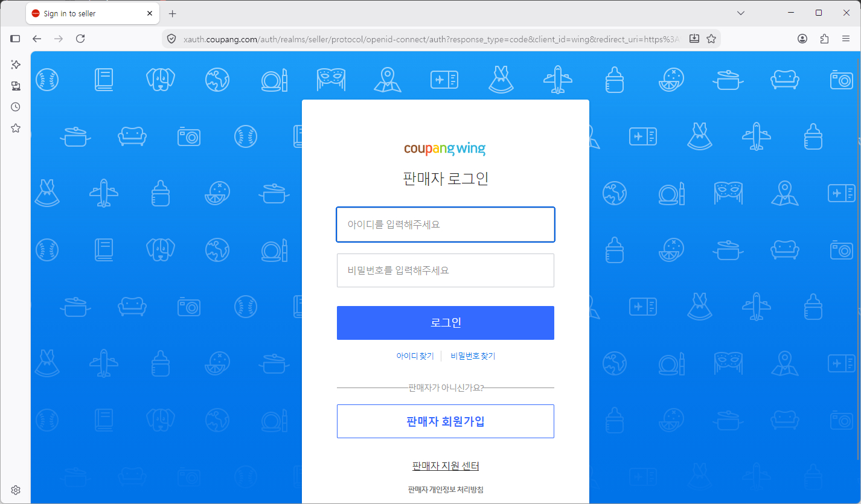Open the account profile icon
The image size is (861, 504).
[x=802, y=39]
